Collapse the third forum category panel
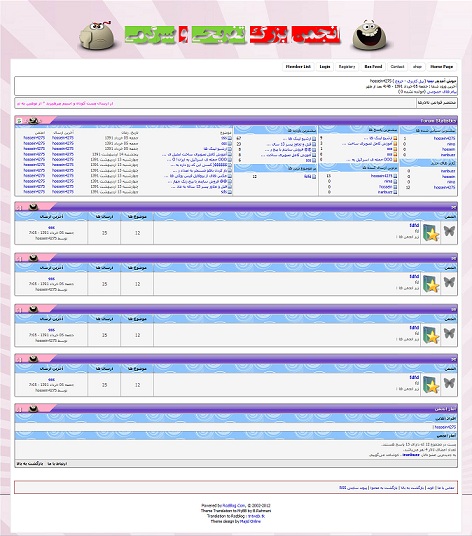This screenshot has height=536, width=472. [19, 310]
